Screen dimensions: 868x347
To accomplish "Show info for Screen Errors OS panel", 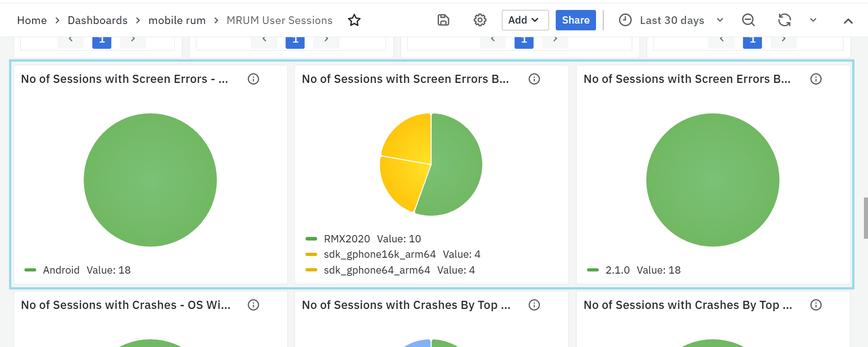I will (253, 79).
